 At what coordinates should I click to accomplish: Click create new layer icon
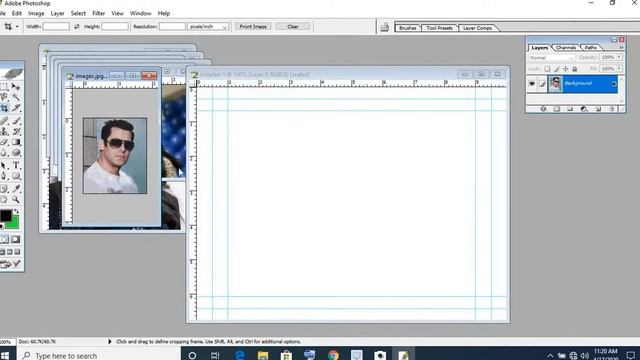point(598,109)
